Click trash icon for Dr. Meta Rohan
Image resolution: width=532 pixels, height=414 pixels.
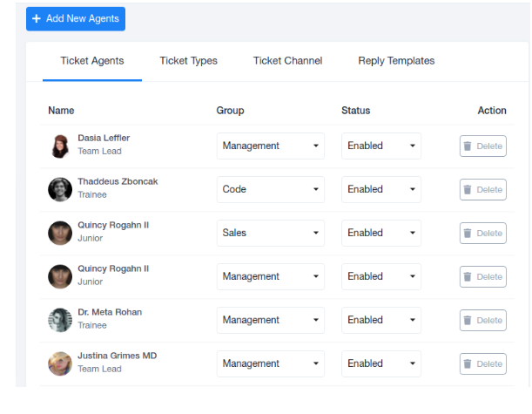[x=468, y=320]
